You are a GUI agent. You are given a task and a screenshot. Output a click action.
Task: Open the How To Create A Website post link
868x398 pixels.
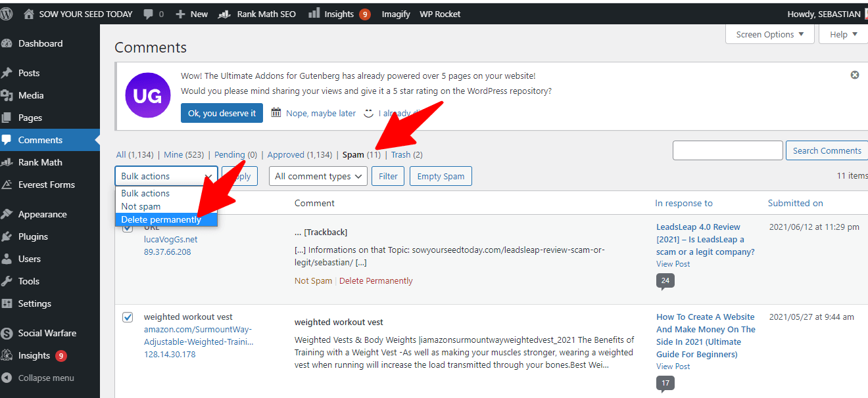[706, 336]
